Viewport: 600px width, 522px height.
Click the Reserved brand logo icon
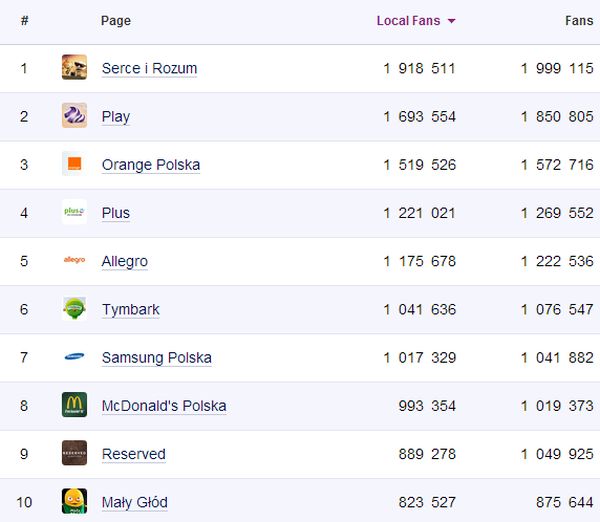tap(74, 452)
